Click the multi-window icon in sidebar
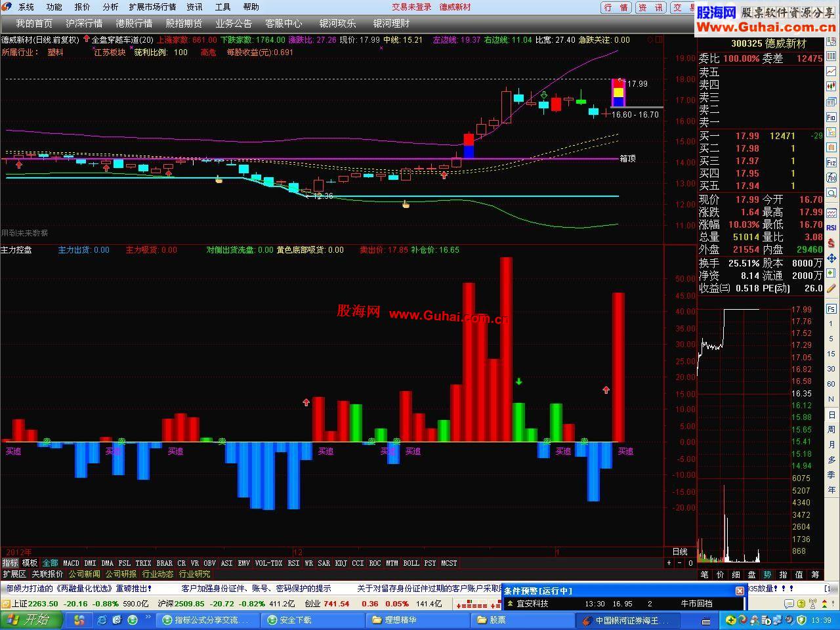 pos(831,101)
